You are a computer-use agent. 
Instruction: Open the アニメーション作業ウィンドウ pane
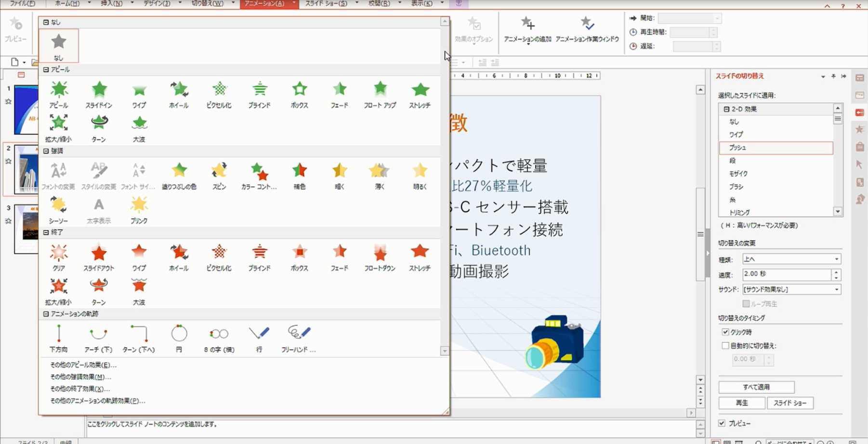587,29
